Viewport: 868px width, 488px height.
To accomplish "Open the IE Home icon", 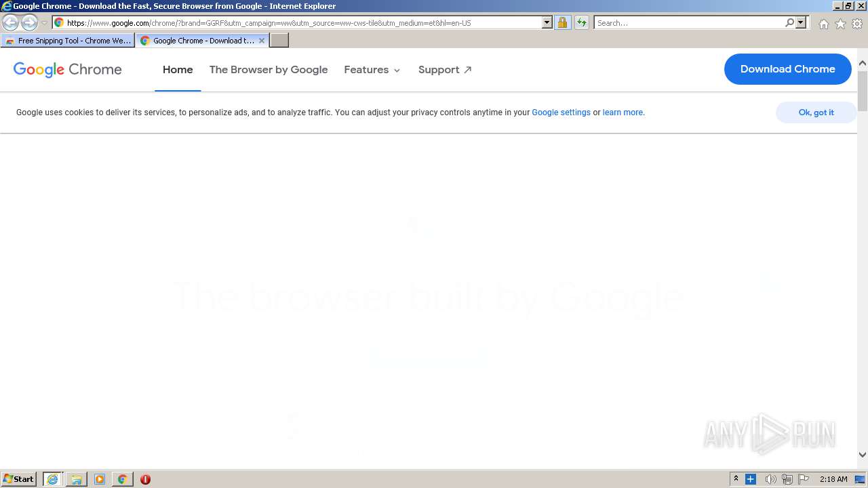I will pyautogui.click(x=823, y=24).
